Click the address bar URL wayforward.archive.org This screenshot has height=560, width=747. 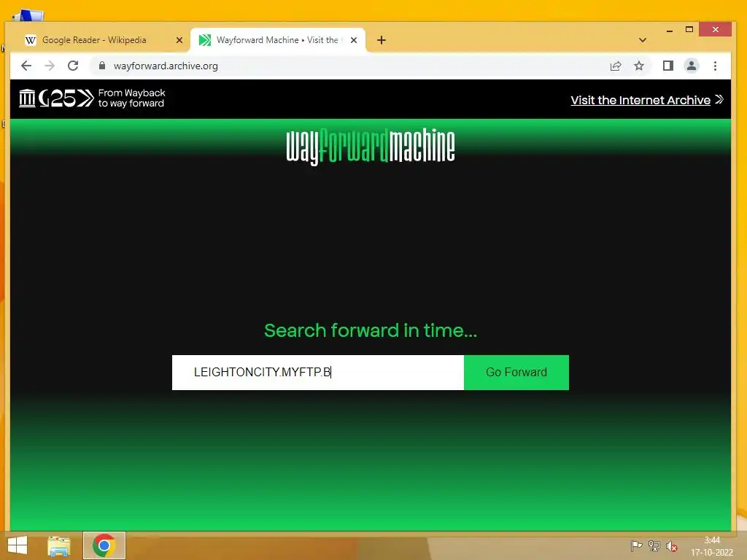click(166, 66)
